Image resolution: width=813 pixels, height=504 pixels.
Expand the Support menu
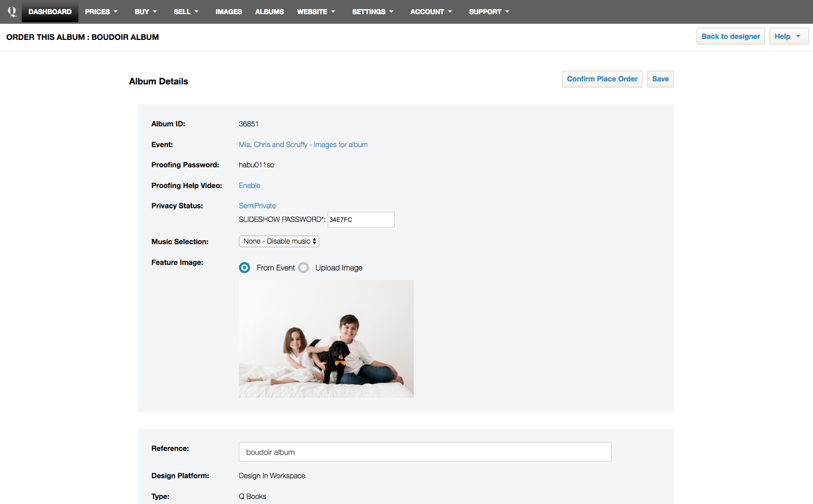point(489,12)
